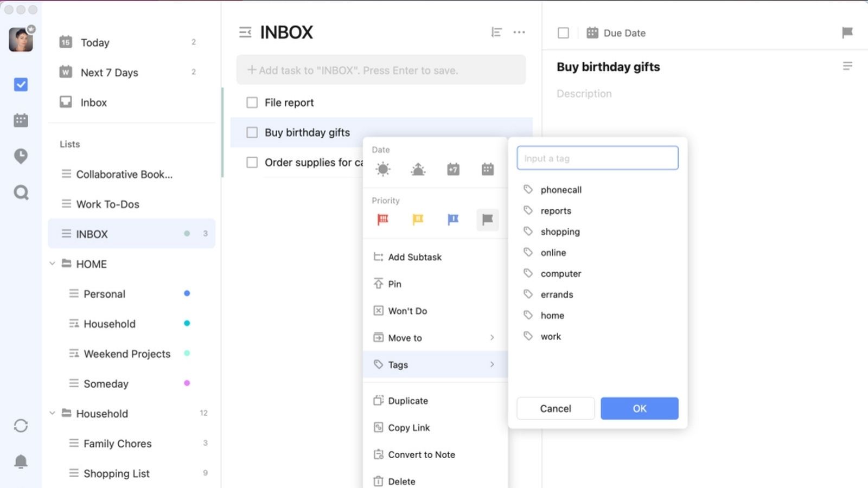Focus the Input a tag field

pyautogui.click(x=597, y=158)
